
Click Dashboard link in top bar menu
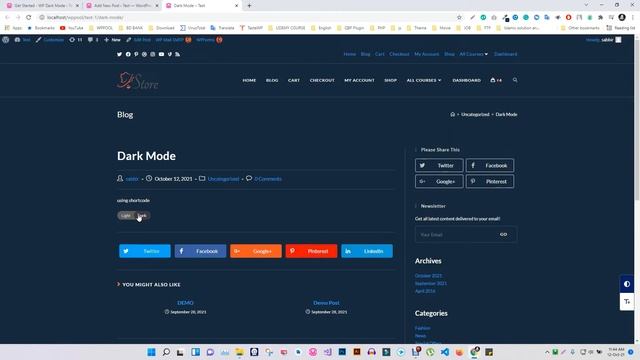[x=505, y=54]
